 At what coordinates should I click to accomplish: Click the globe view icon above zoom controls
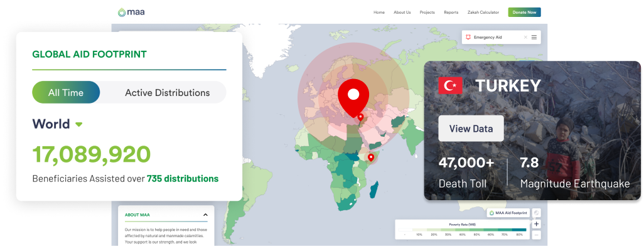click(x=537, y=213)
